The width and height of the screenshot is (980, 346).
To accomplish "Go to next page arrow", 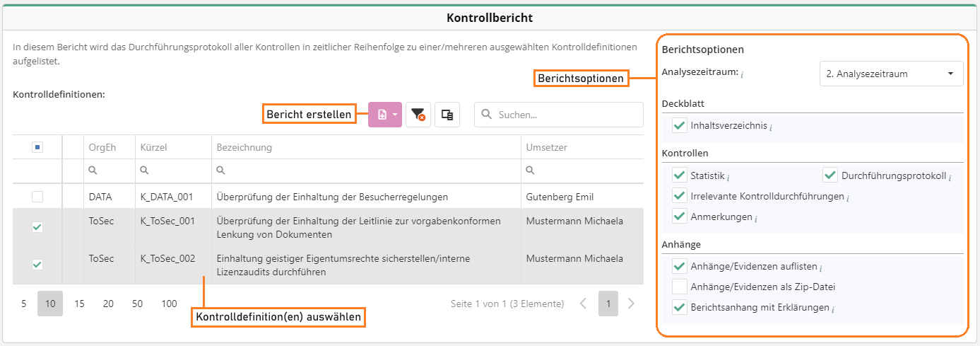I will tap(631, 304).
